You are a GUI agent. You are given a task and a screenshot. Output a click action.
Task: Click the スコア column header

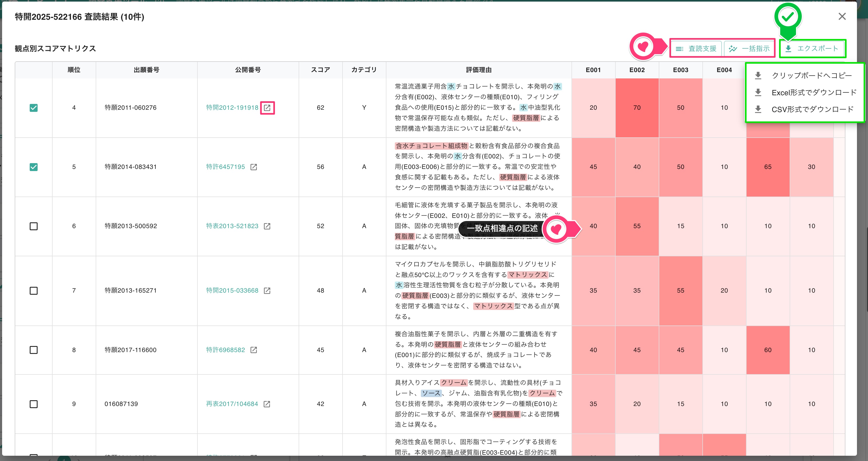(320, 70)
